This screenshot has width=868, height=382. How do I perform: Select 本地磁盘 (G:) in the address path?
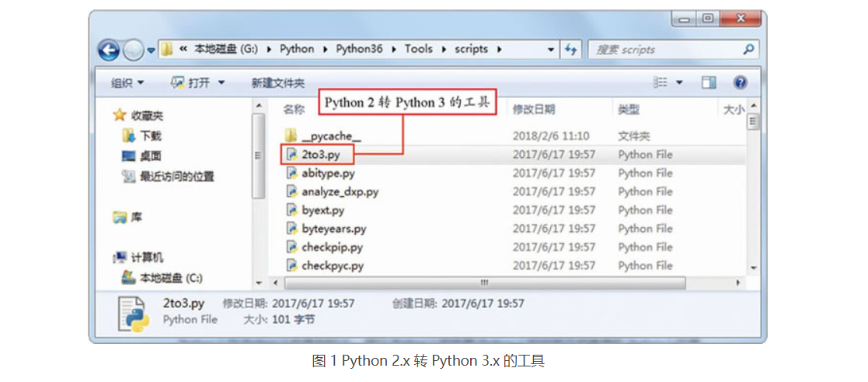tap(226, 49)
